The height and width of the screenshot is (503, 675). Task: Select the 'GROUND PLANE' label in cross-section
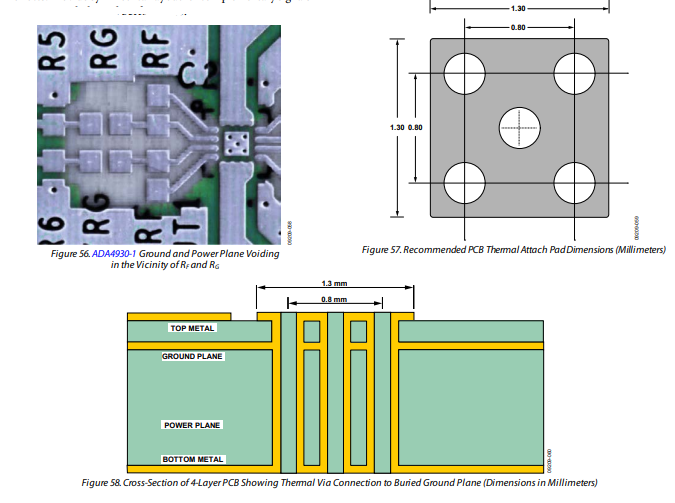pos(192,356)
